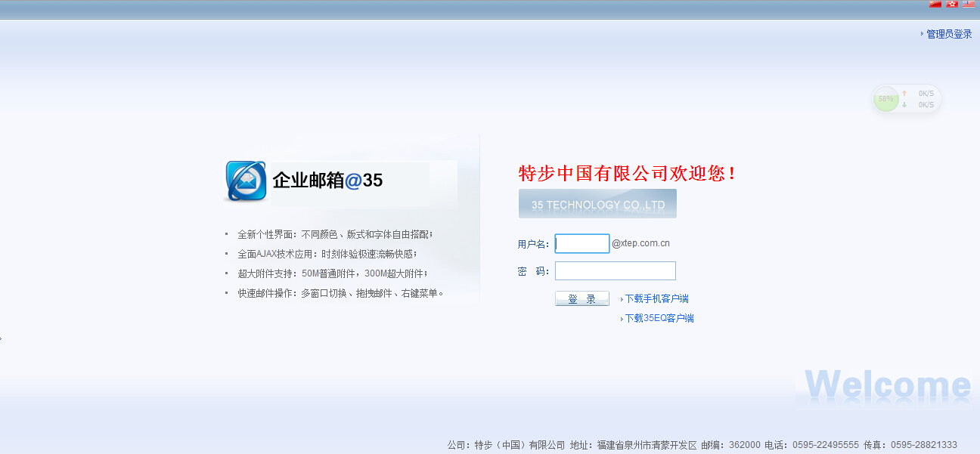
Task: Click the 快速邮件操作 feature line
Action: click(341, 293)
